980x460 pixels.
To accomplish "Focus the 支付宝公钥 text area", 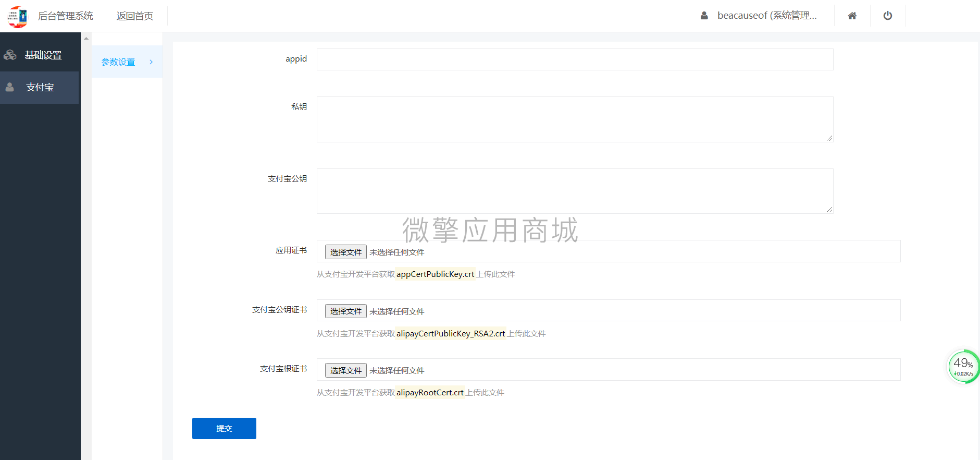I will pyautogui.click(x=575, y=191).
